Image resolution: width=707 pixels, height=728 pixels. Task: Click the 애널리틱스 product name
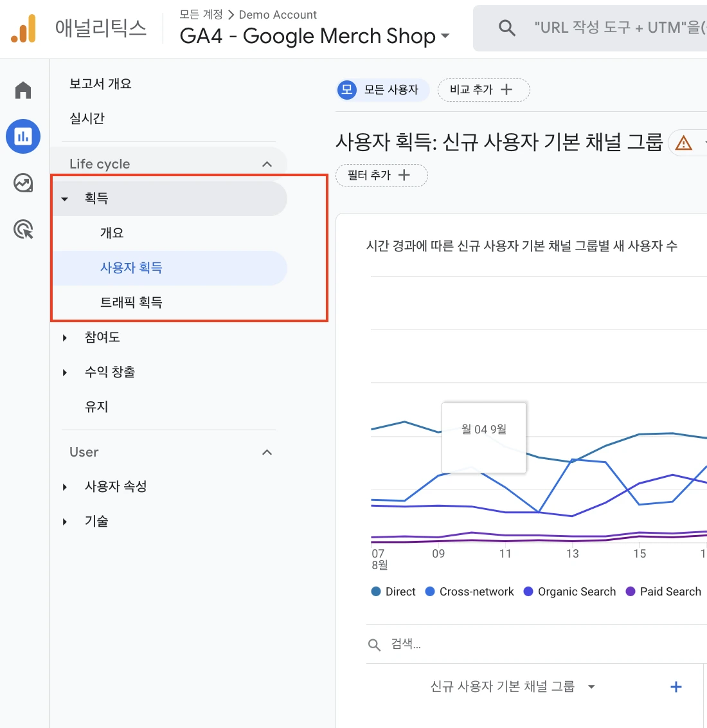(x=101, y=28)
